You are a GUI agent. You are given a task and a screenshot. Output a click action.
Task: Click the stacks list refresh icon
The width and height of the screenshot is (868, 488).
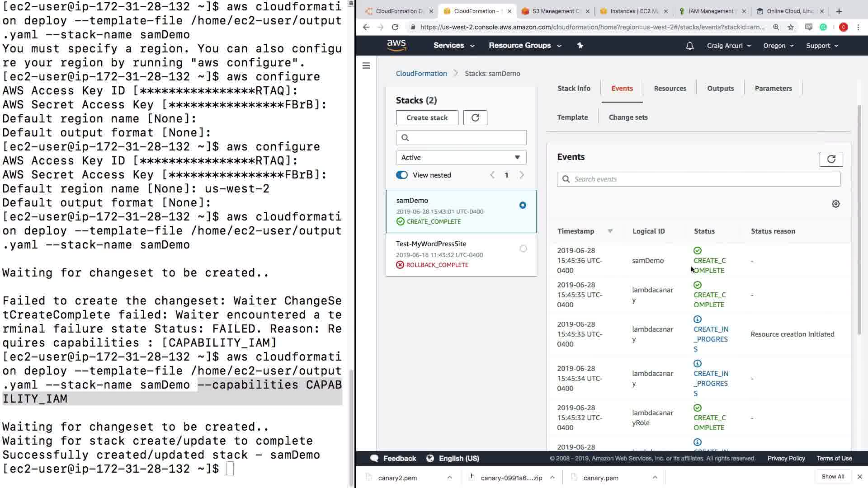tap(475, 118)
